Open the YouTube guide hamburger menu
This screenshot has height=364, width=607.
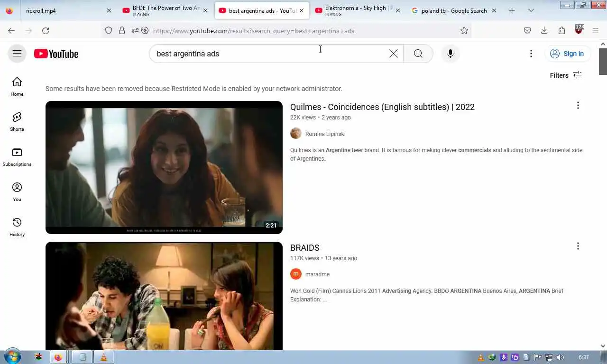click(x=17, y=54)
